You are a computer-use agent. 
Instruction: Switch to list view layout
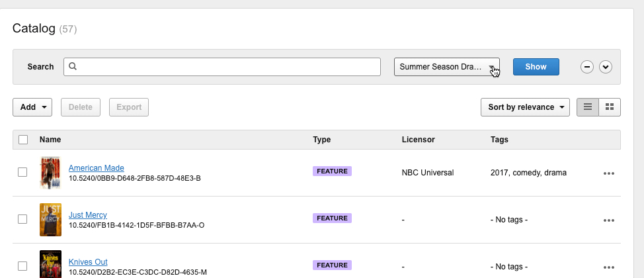point(588,107)
